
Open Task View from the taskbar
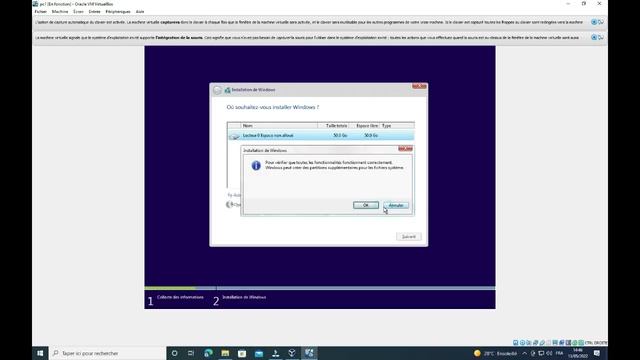[x=191, y=353]
